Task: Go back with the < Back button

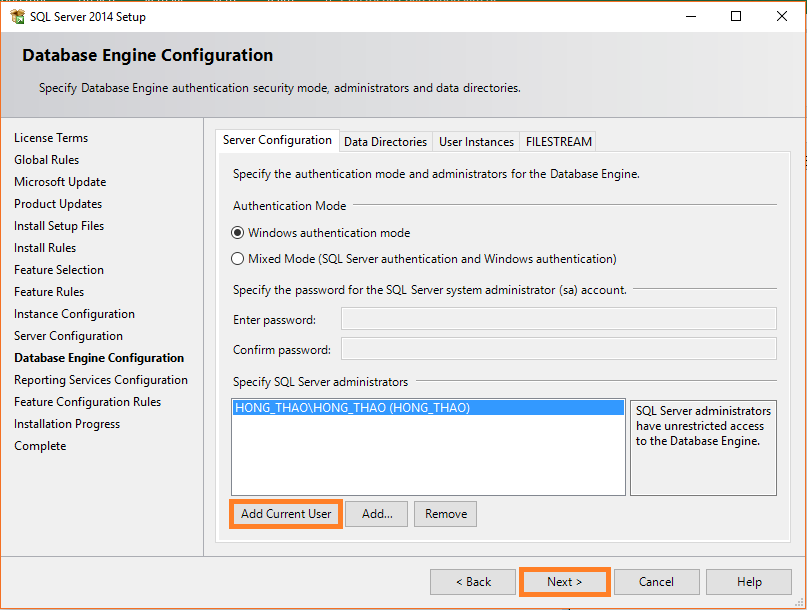Action: point(473,582)
